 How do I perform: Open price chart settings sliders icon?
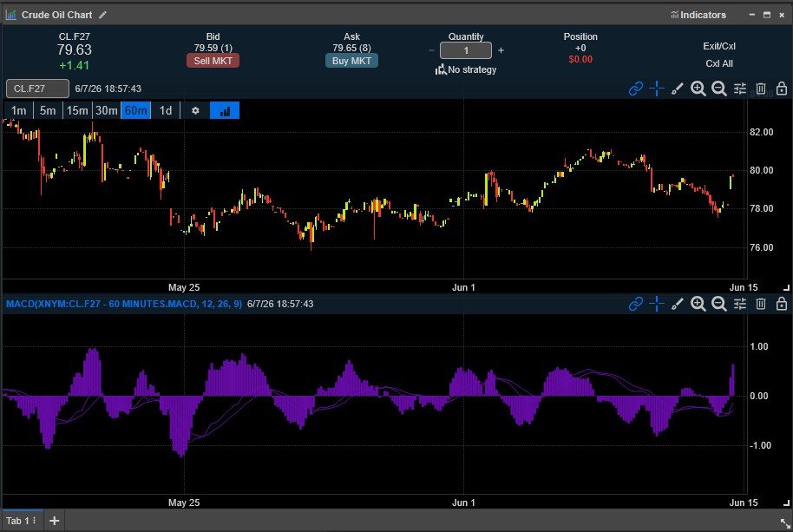(740, 89)
